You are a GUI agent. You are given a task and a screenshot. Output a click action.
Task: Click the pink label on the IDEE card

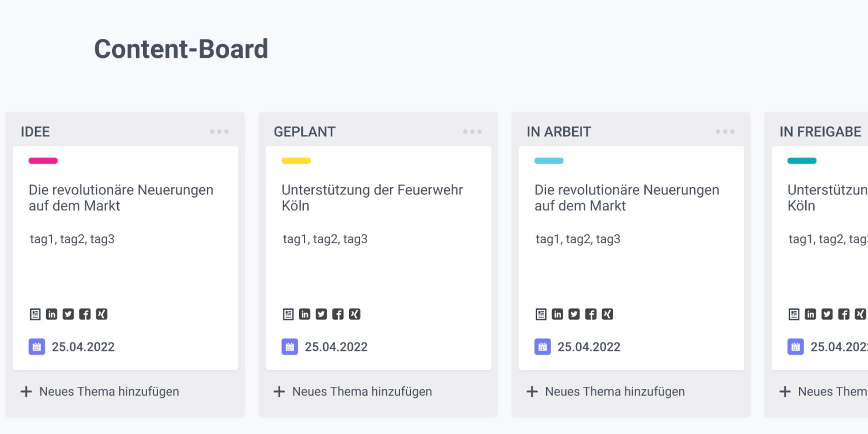43,161
